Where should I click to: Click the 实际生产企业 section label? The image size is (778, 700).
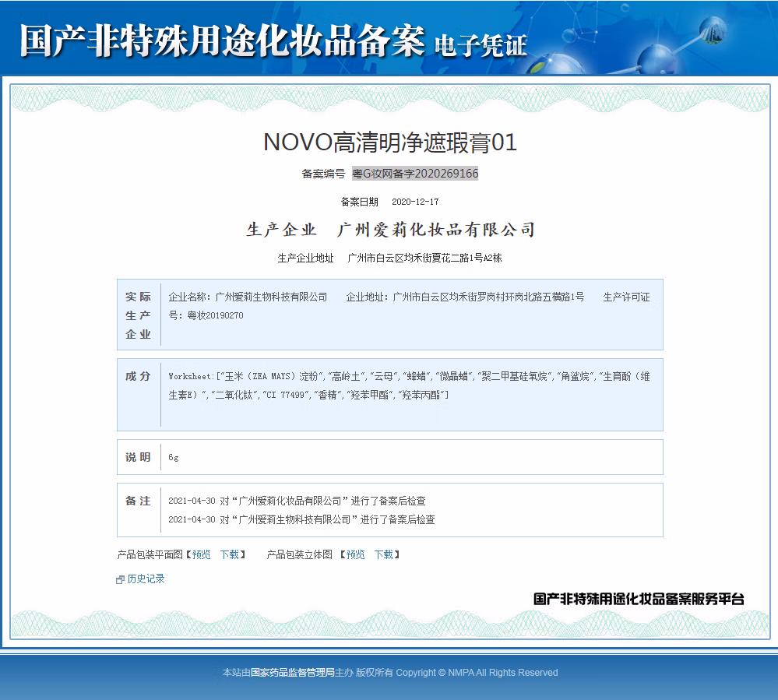click(x=138, y=315)
